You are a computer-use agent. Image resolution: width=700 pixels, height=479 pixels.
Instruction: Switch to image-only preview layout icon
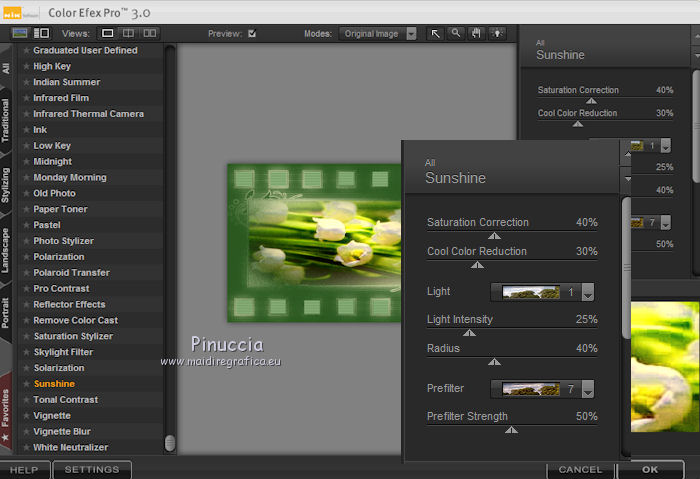[20, 33]
